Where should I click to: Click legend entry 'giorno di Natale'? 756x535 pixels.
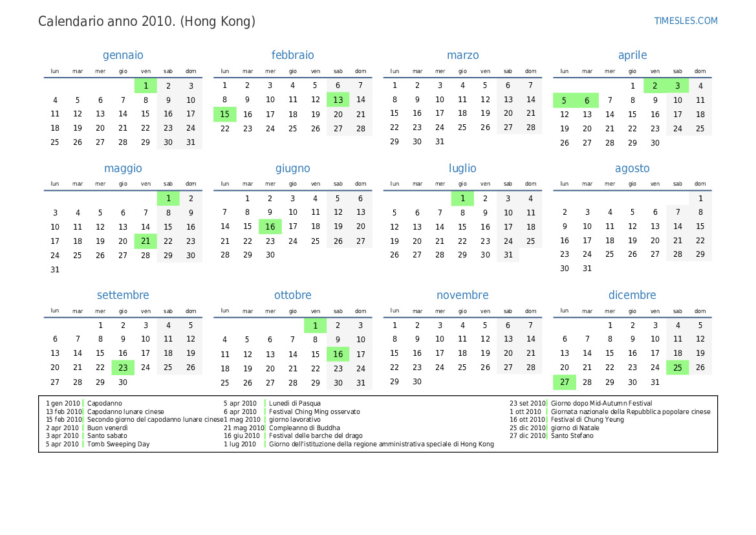coord(575,428)
